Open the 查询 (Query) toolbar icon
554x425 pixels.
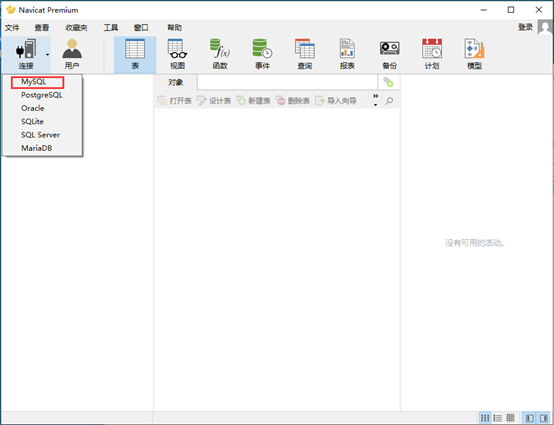click(x=305, y=54)
